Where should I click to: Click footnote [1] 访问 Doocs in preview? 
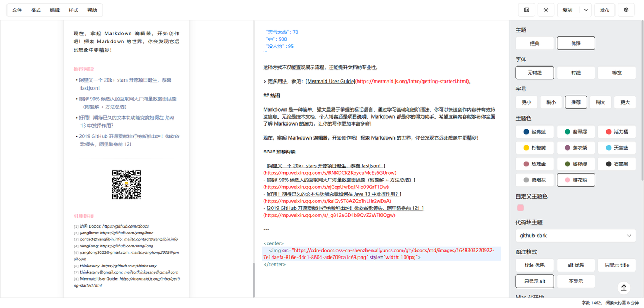point(111,226)
